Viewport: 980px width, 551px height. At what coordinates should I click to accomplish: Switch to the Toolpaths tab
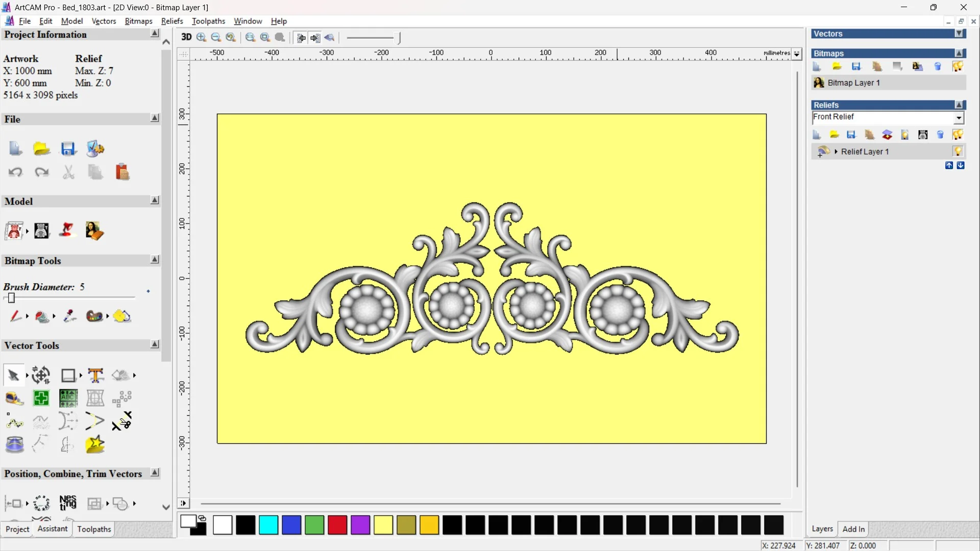coord(94,530)
